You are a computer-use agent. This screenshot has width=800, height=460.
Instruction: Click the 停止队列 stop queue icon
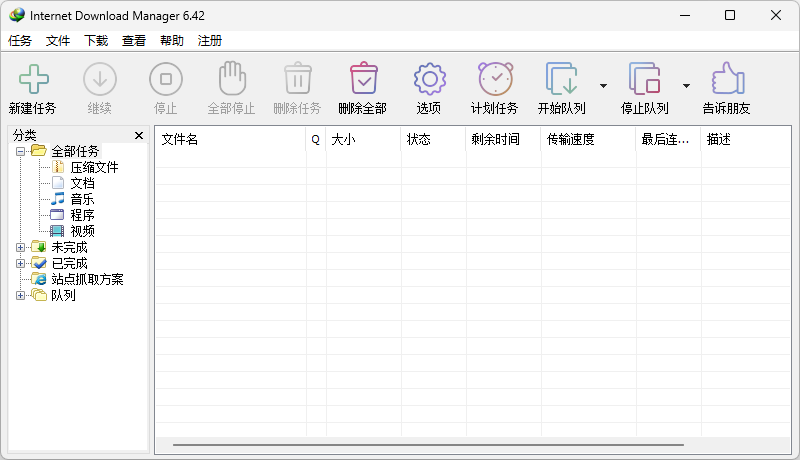[x=644, y=79]
